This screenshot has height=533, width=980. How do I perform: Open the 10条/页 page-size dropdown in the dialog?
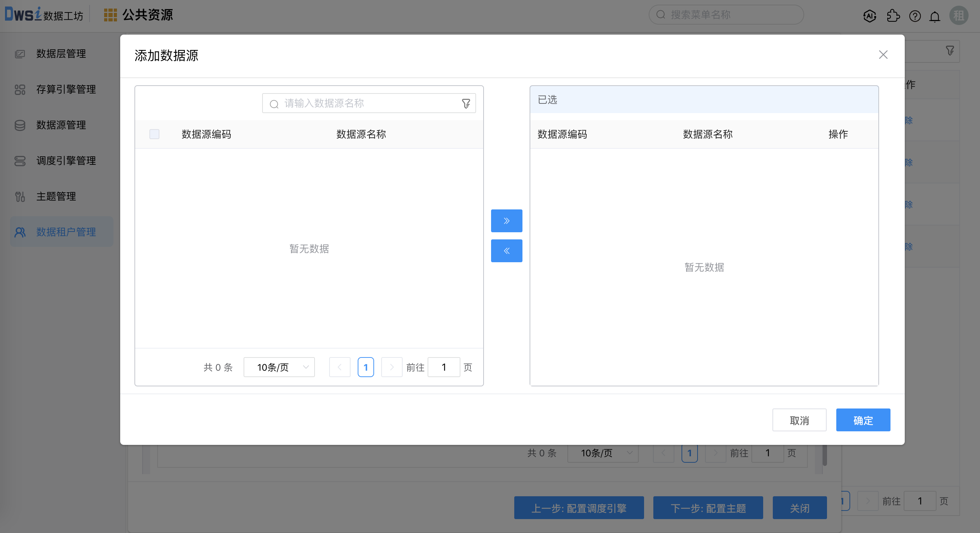click(279, 367)
